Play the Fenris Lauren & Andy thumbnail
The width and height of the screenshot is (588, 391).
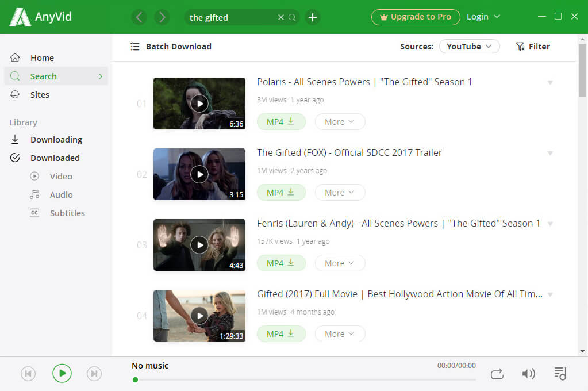(199, 245)
